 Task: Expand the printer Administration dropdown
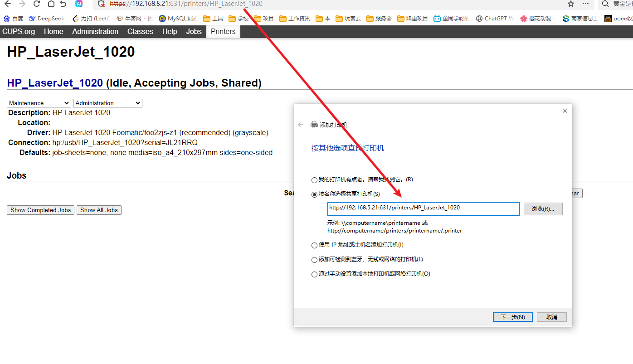click(x=107, y=103)
